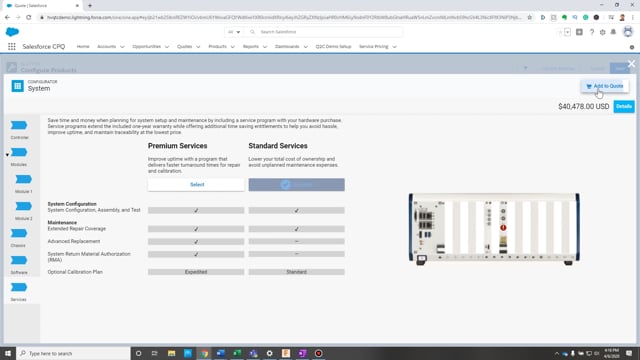Expand the Reports nav dropdown arrow

(x=265, y=47)
